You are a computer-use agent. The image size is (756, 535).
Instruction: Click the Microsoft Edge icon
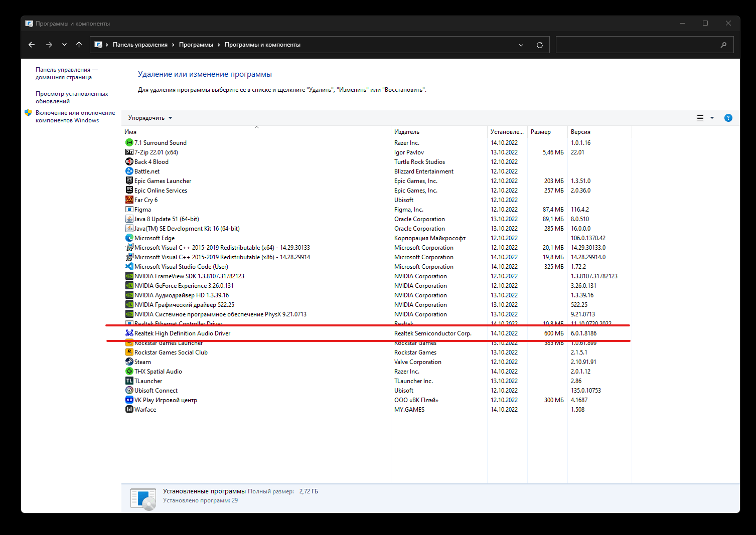129,238
